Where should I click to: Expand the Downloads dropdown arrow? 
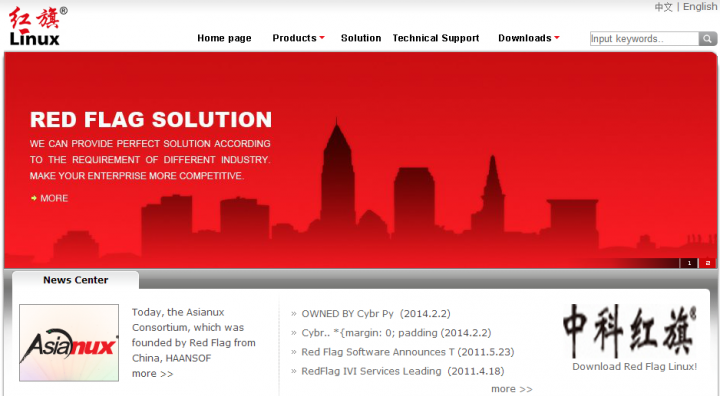tap(557, 38)
